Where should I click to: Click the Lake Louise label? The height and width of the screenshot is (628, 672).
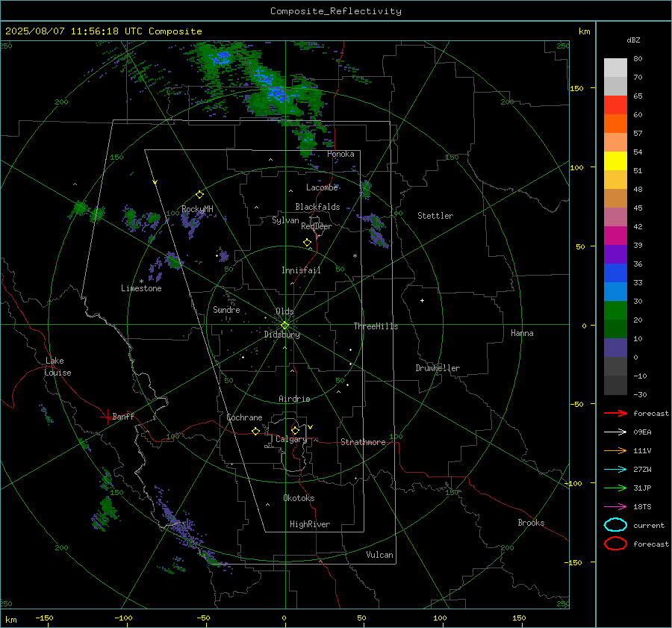click(x=57, y=367)
